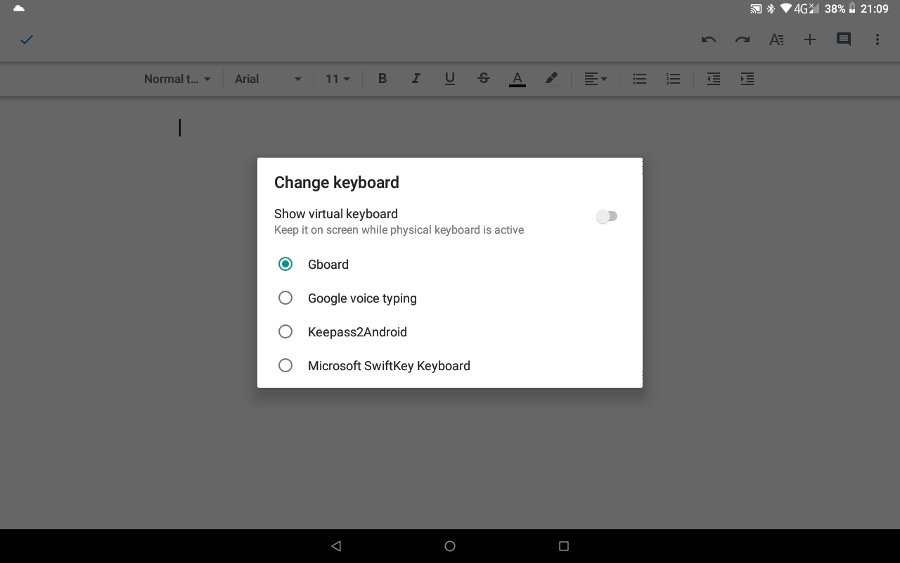Insert a bulleted list

tap(639, 79)
